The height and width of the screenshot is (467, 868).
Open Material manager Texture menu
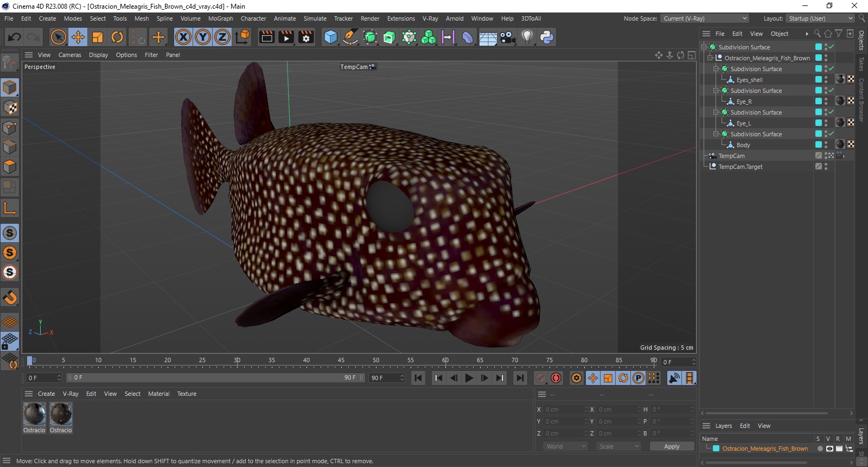tap(187, 394)
